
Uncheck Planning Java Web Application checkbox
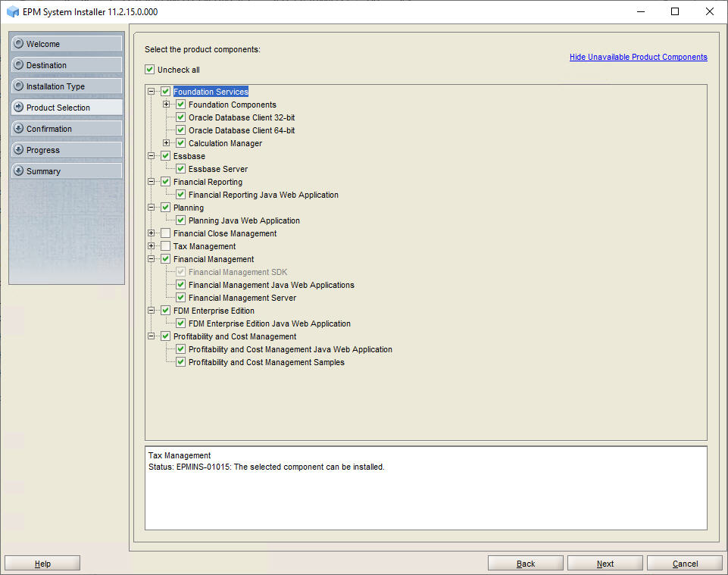pyautogui.click(x=181, y=220)
